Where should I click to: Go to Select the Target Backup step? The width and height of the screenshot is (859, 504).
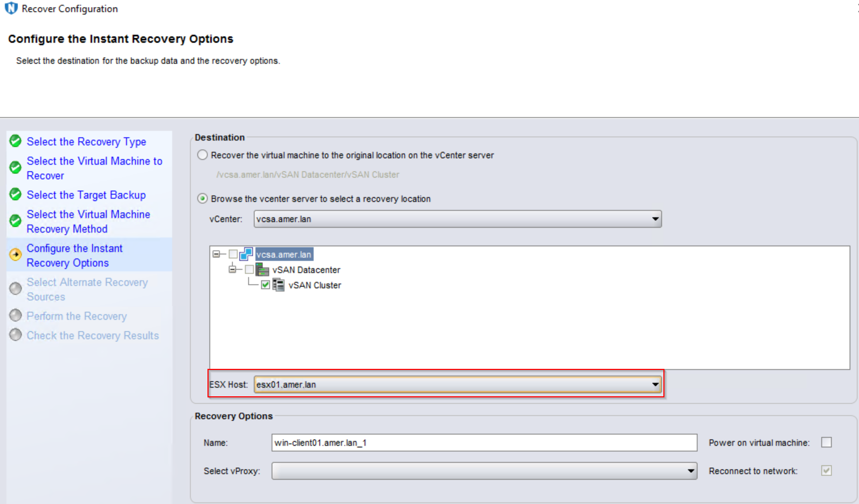click(86, 195)
